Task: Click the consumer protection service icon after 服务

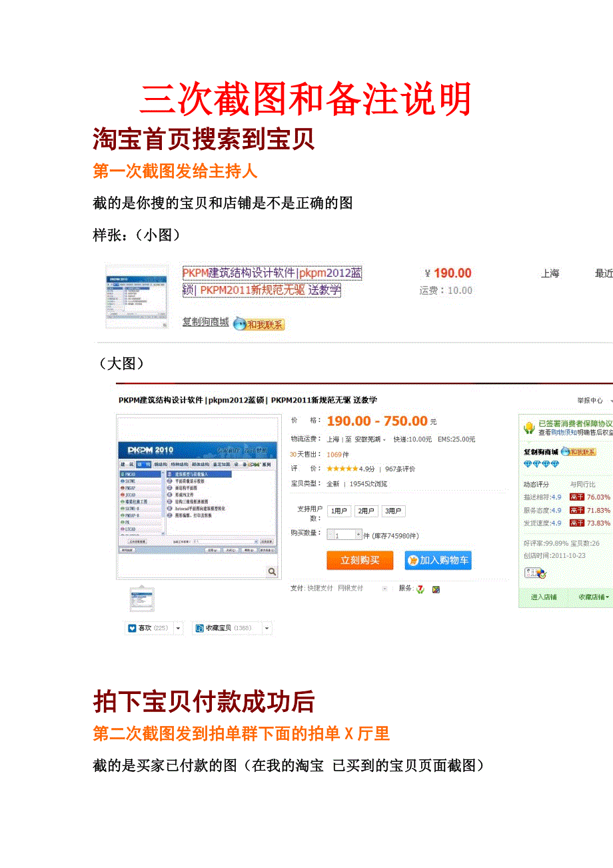Action: tap(420, 589)
